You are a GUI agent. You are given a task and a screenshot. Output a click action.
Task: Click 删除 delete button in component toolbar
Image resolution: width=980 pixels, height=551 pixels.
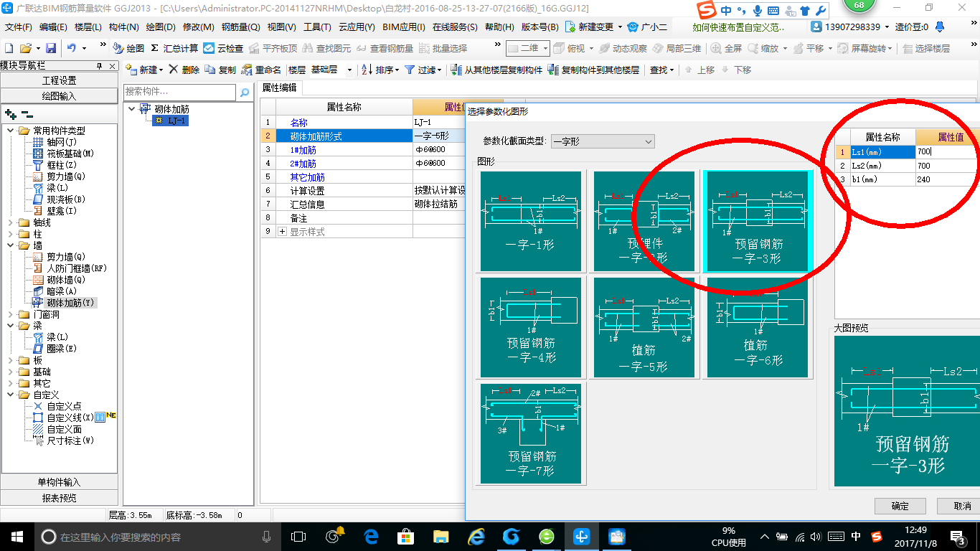click(x=184, y=70)
